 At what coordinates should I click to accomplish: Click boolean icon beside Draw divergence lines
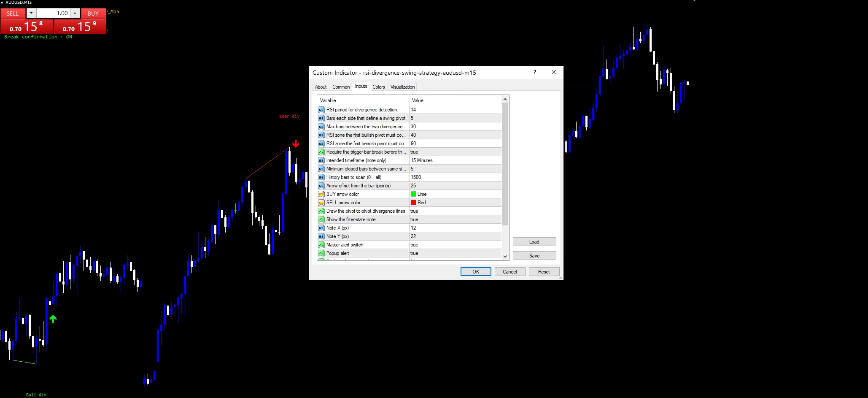pos(321,211)
